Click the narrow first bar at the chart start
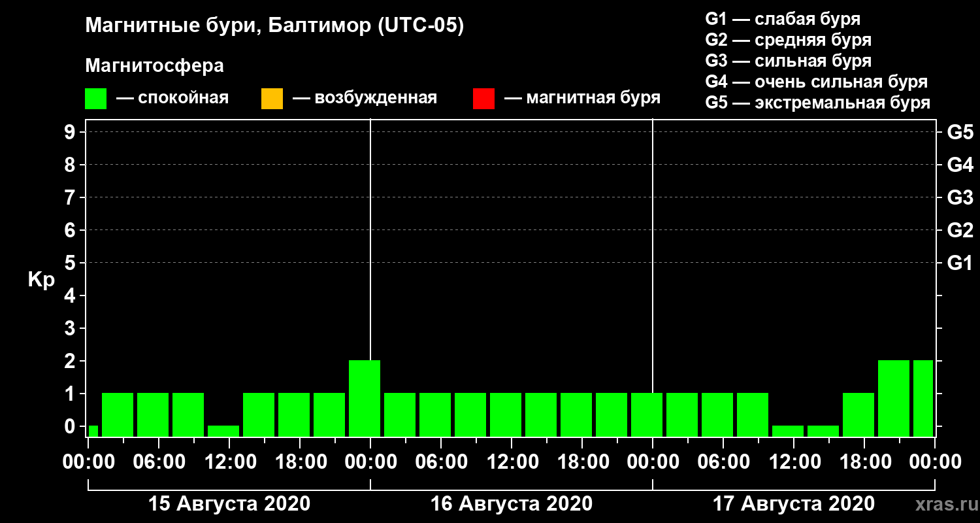The height and width of the screenshot is (523, 980). click(x=93, y=431)
